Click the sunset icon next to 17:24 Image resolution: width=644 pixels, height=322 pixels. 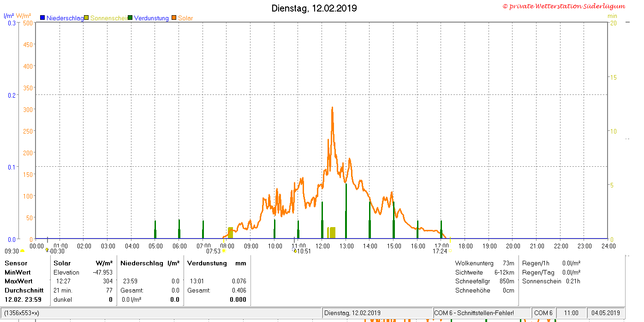451,251
